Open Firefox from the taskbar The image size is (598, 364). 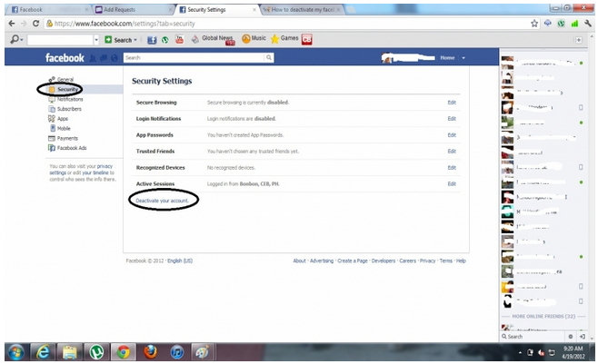[151, 352]
